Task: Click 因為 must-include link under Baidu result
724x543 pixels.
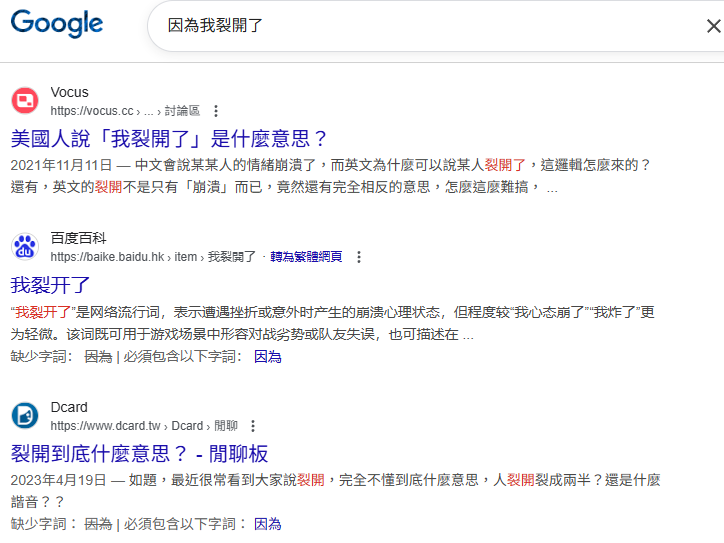Action: 267,356
